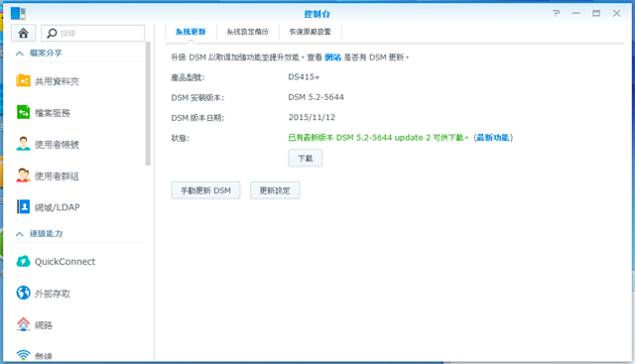Image resolution: width=635 pixels, height=364 pixels.
Task: Open 共用資料夾 shared folder icon
Action: click(x=23, y=80)
